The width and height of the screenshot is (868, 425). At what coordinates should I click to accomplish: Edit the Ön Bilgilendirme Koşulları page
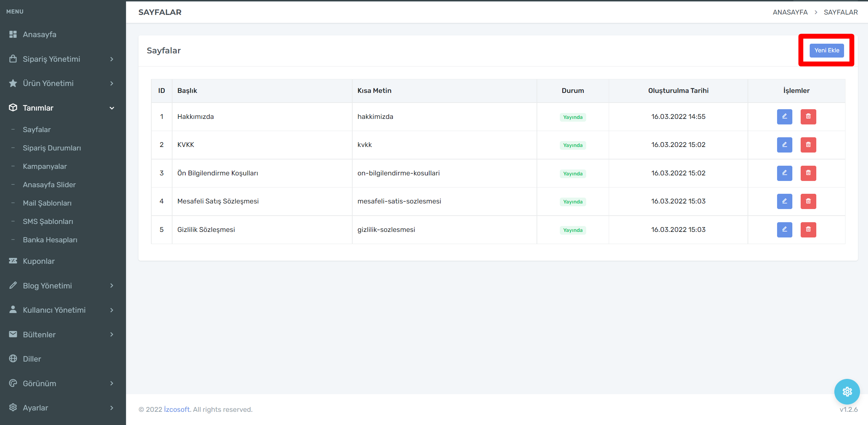(784, 173)
